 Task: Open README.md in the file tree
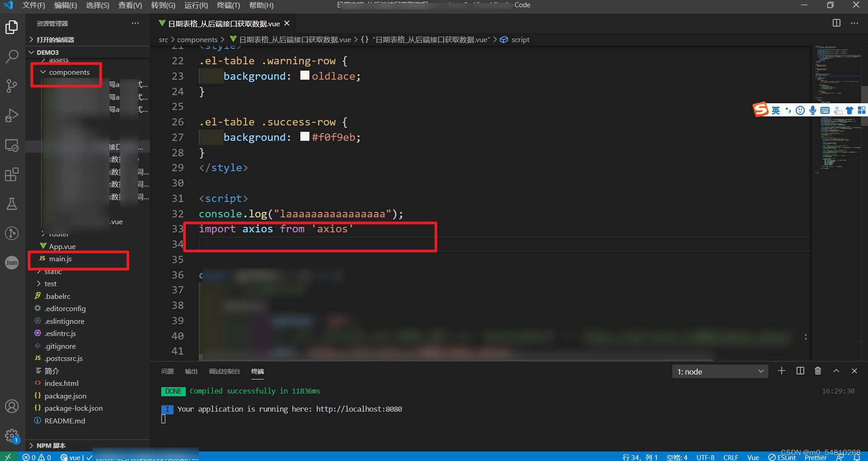[64, 421]
